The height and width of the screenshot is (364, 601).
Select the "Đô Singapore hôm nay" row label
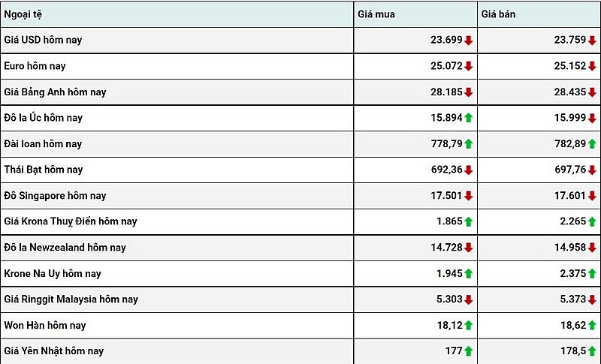(x=55, y=196)
